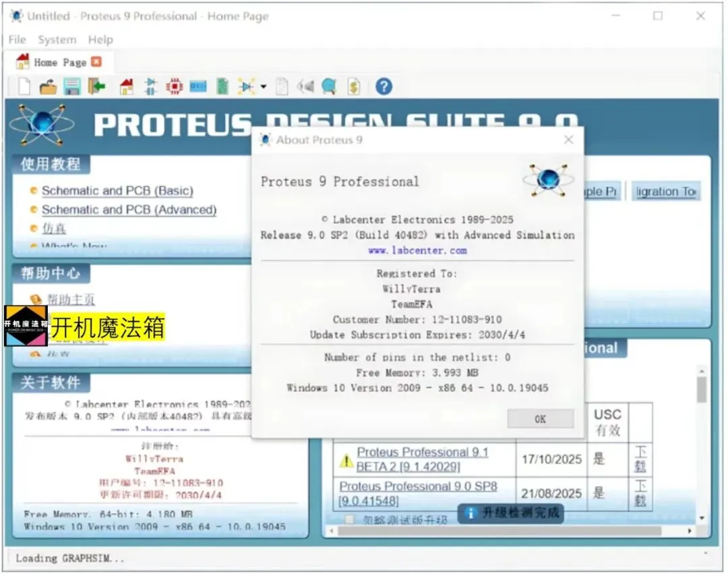Image resolution: width=728 pixels, height=574 pixels.
Task: Maximize the Proteus main window
Action: [658, 16]
